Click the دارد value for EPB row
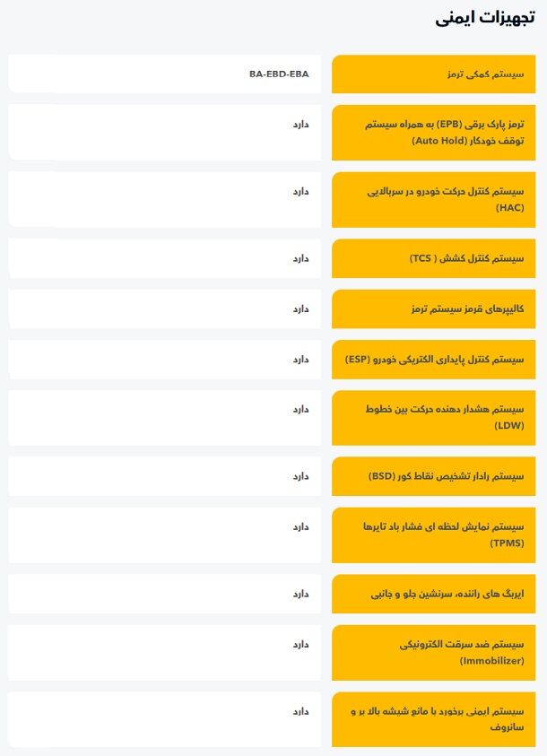 [300, 125]
